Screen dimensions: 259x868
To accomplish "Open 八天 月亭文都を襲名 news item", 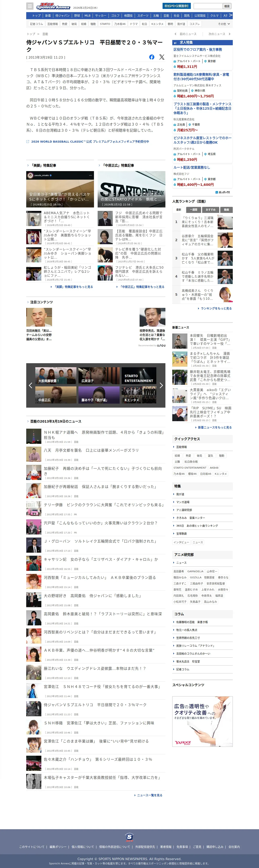I will coord(96,455).
